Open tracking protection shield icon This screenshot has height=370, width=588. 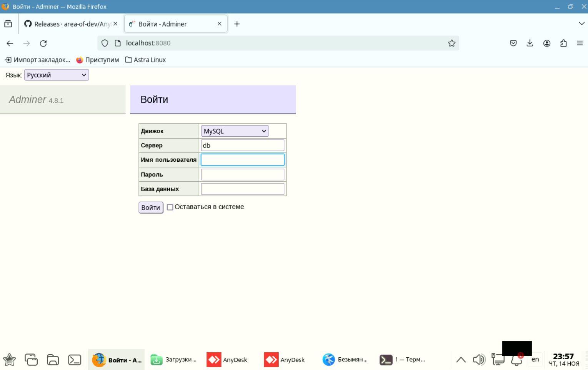pos(105,43)
